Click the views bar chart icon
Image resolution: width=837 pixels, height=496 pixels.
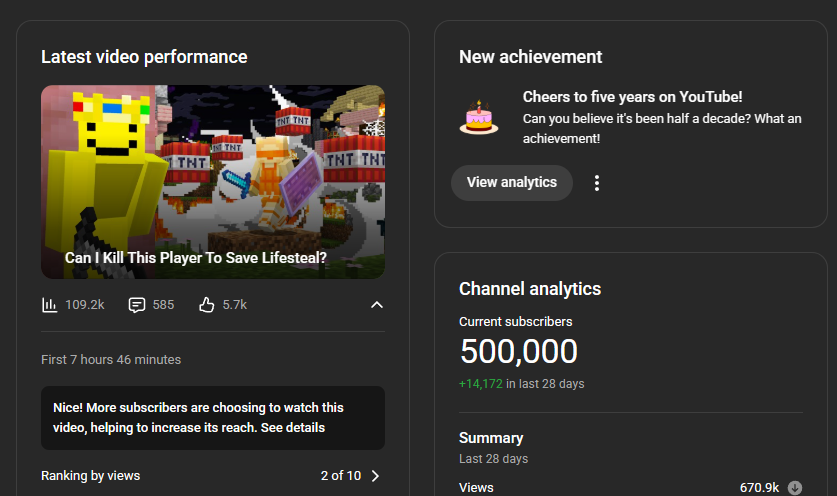(49, 305)
